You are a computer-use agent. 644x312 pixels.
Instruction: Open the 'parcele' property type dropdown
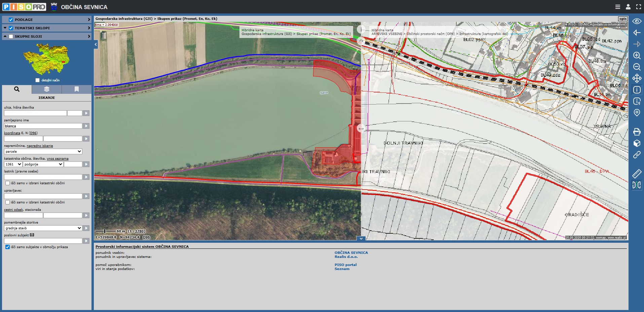tap(43, 152)
